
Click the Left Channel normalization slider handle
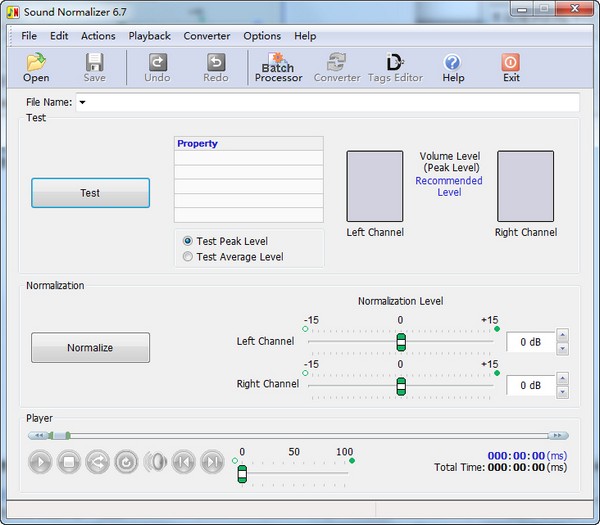401,342
